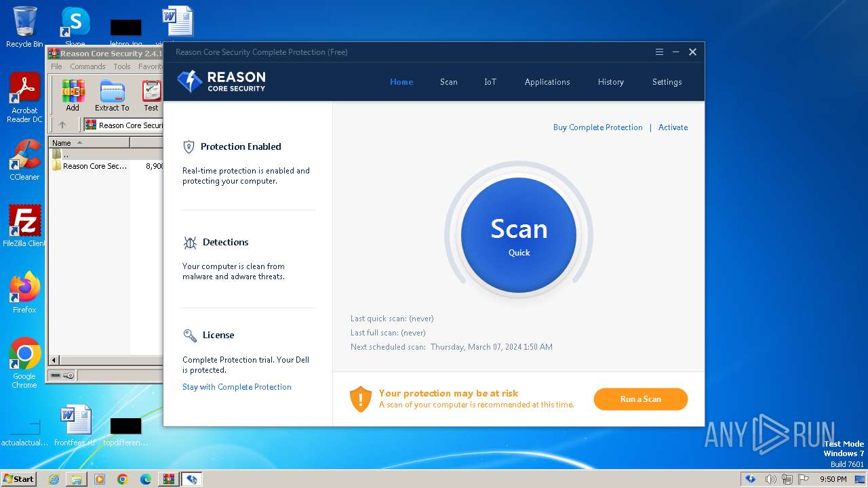
Task: Click the next scheduled scan date text
Action: (x=492, y=347)
